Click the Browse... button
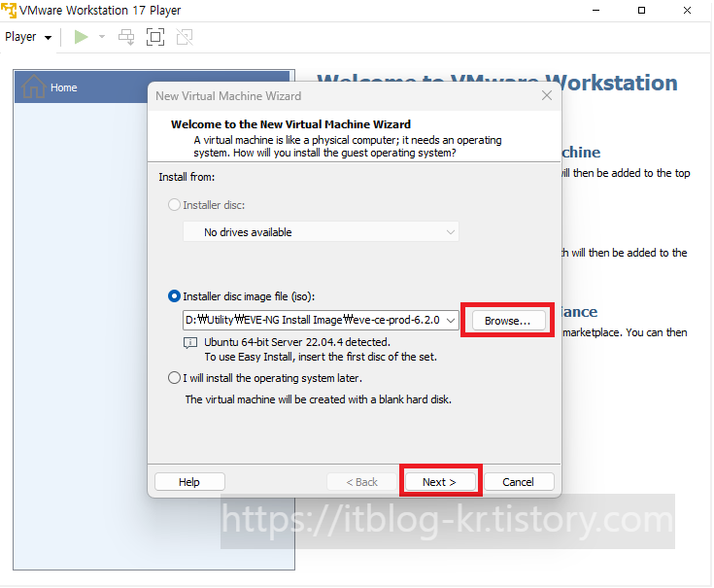714x588 pixels. (508, 321)
